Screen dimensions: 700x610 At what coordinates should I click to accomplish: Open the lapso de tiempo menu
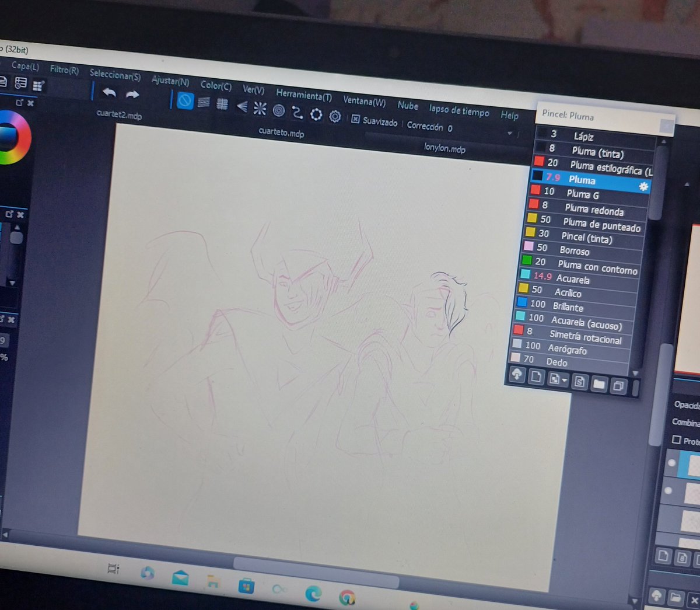(459, 110)
